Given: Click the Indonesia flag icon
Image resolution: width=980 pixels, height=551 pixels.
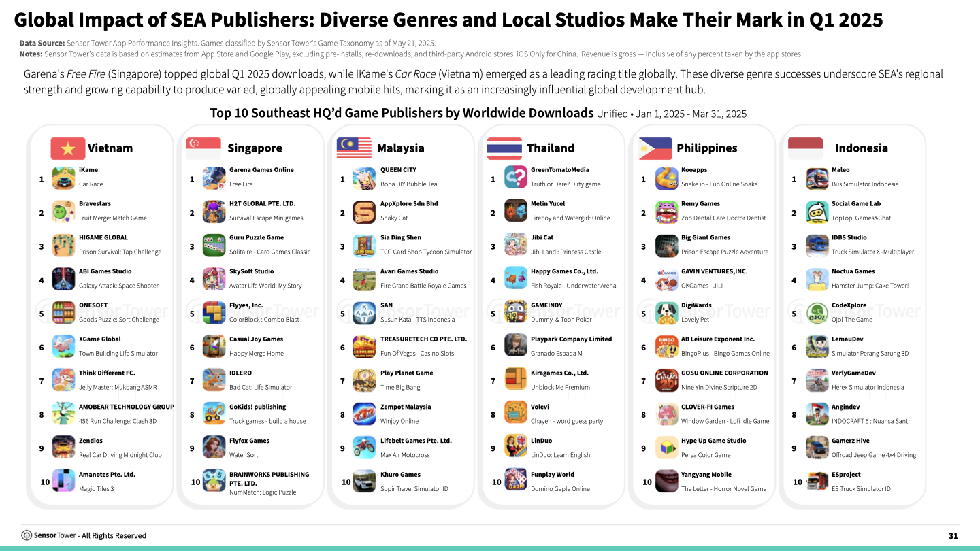Looking at the screenshot, I should [805, 148].
